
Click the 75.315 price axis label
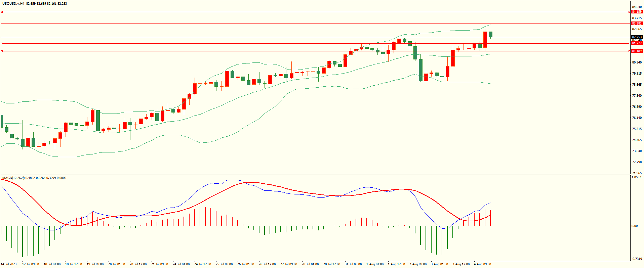pyautogui.click(x=637, y=129)
